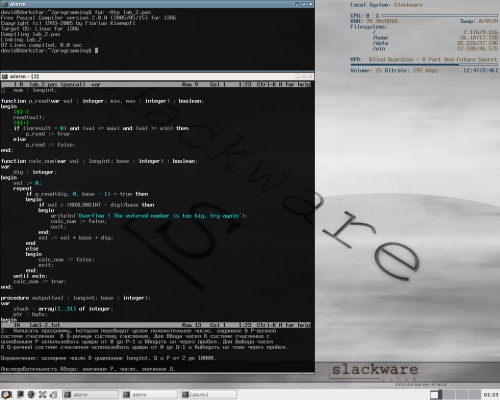Click the 'lab_2.pas (pascal)' editor status bar
Viewport: 500px width, 400px height.
pyautogui.click(x=156, y=84)
